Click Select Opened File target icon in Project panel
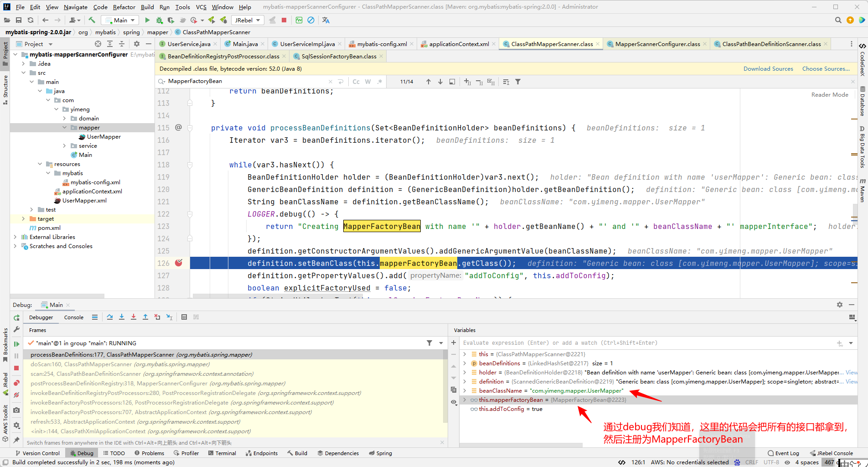This screenshot has width=868, height=467. pyautogui.click(x=98, y=44)
